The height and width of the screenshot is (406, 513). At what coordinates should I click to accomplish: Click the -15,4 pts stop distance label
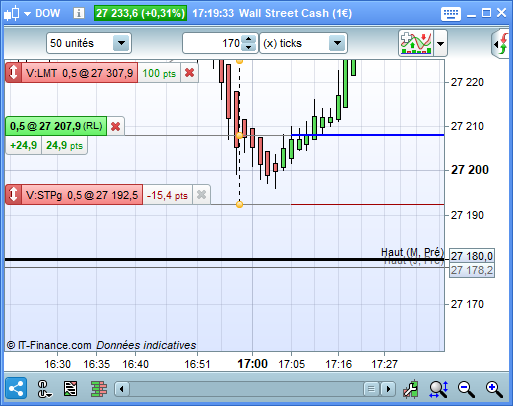coord(167,195)
